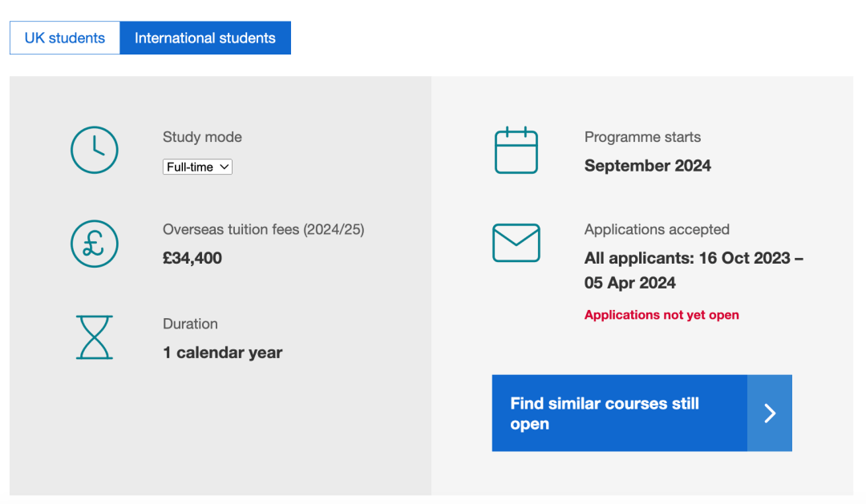Image resolution: width=866 pixels, height=504 pixels.
Task: Click the September 2024 start date
Action: [648, 166]
